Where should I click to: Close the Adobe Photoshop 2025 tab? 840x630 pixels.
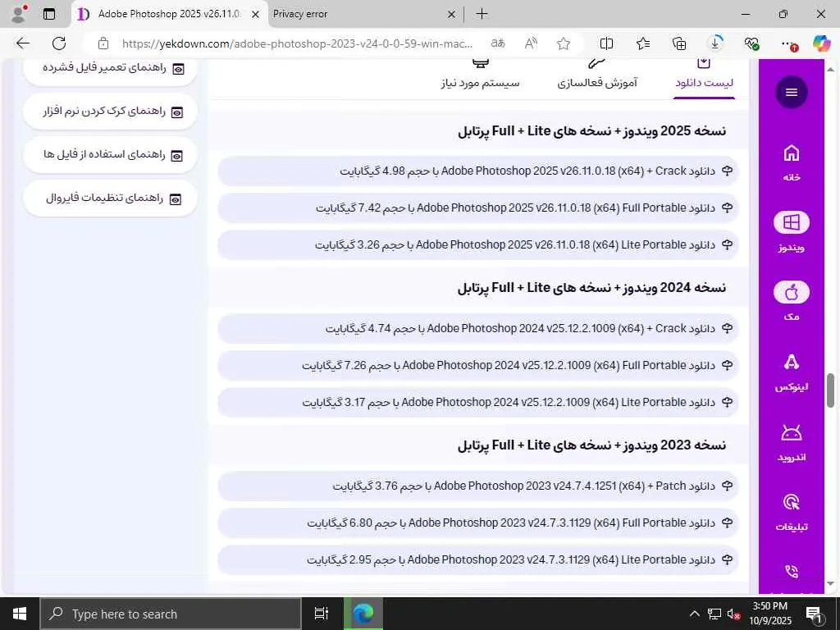(256, 15)
